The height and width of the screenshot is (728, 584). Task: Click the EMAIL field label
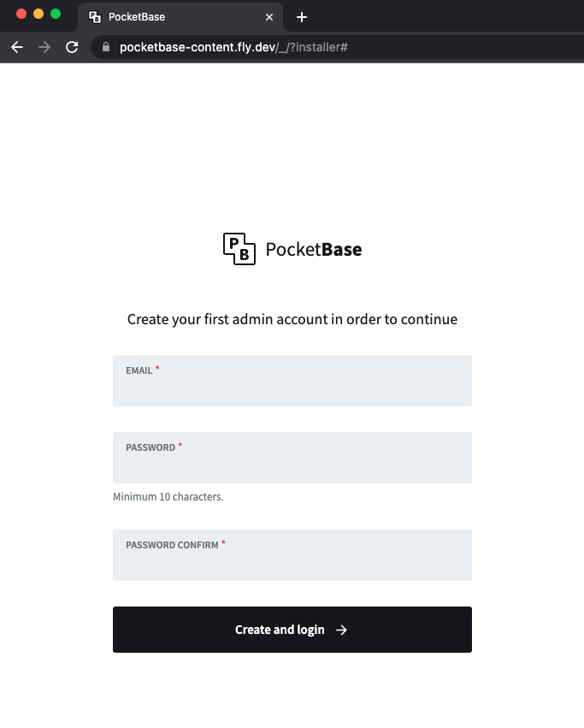coord(139,370)
